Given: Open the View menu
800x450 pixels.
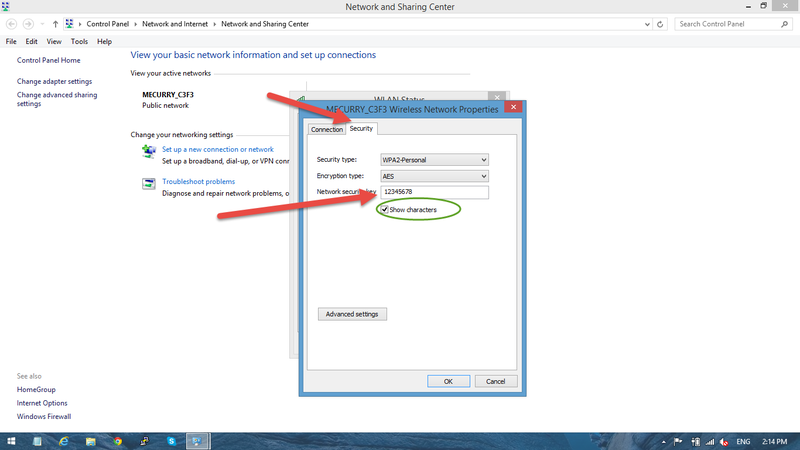Looking at the screenshot, I should (54, 42).
